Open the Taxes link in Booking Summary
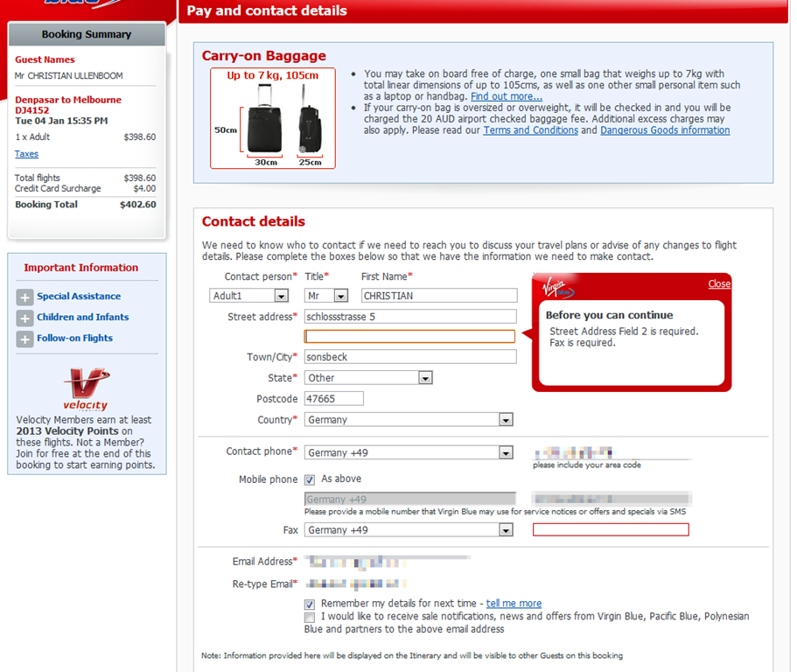This screenshot has height=672, width=797. (x=26, y=154)
